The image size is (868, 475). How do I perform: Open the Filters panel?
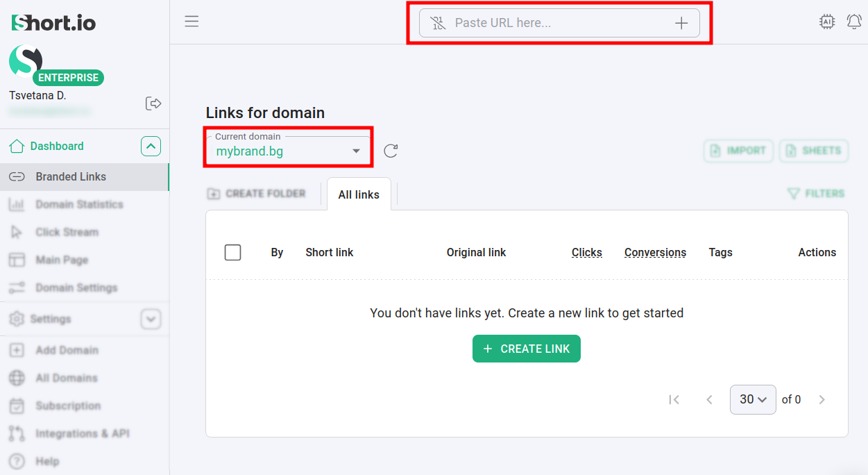click(816, 194)
